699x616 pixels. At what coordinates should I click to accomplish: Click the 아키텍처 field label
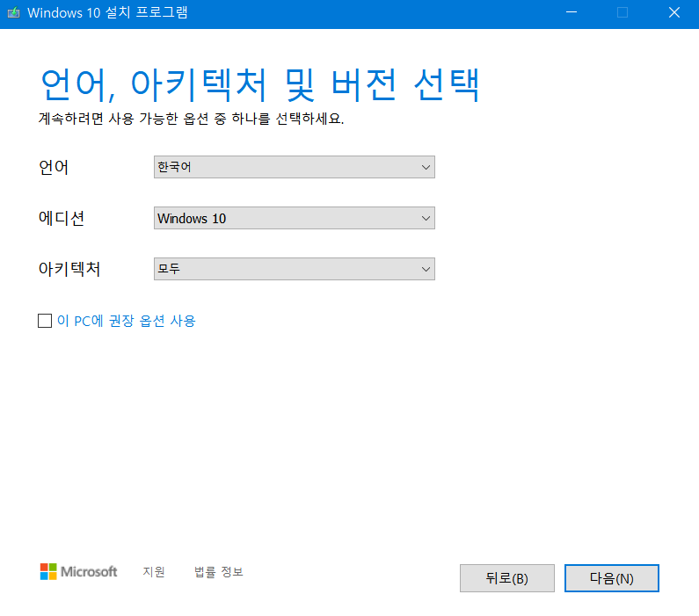click(x=69, y=269)
